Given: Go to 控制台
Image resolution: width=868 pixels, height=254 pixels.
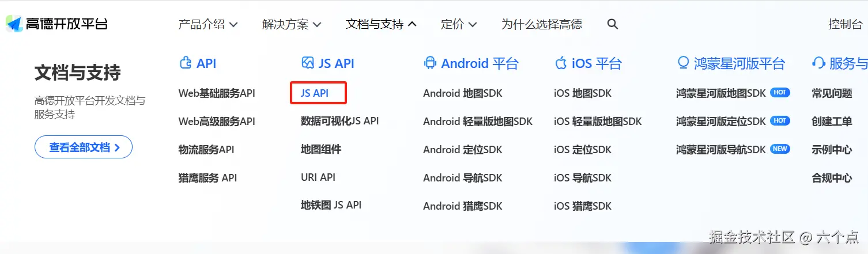Looking at the screenshot, I should (x=845, y=24).
